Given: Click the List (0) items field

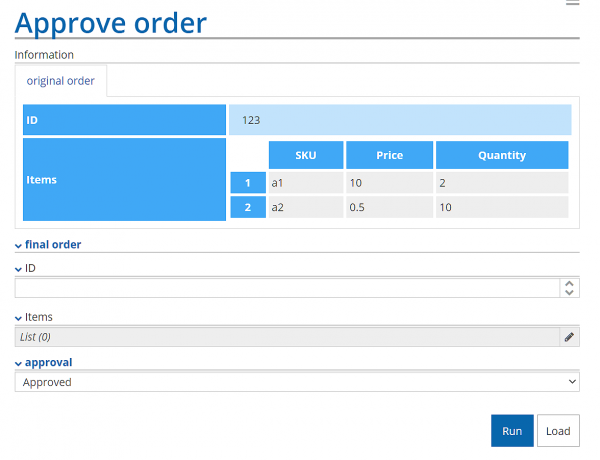Looking at the screenshot, I should [x=287, y=337].
